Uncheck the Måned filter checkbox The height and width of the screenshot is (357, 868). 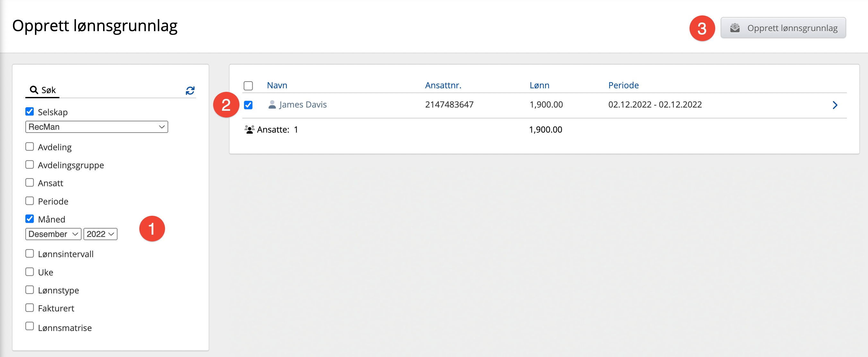tap(30, 219)
